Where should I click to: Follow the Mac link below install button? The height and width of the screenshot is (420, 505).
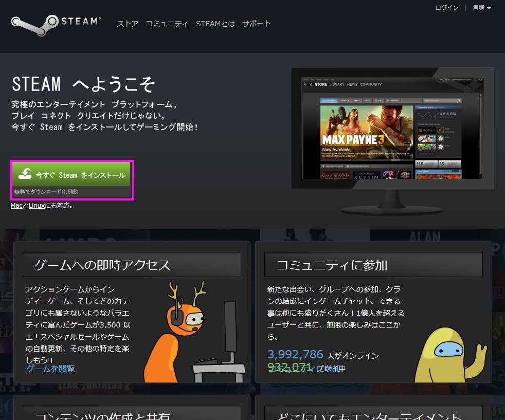[16, 206]
